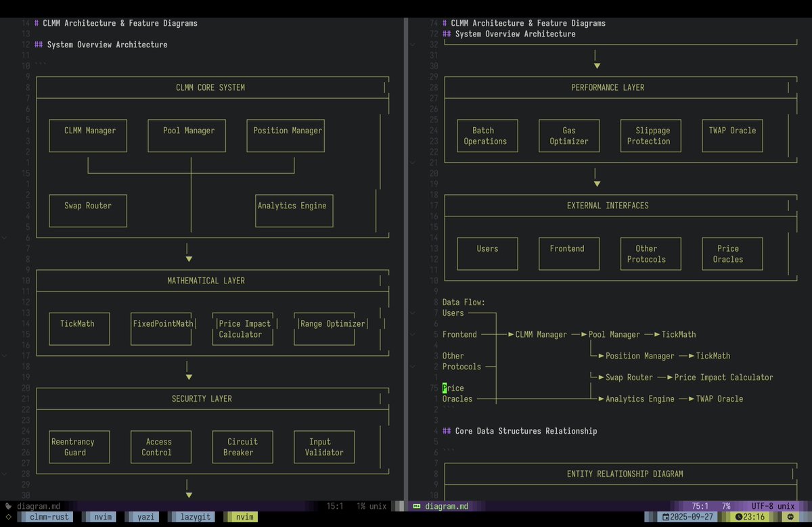Toggle fold chevron beside left pane line 28
Image resolution: width=812 pixels, height=527 pixels.
pos(5,474)
